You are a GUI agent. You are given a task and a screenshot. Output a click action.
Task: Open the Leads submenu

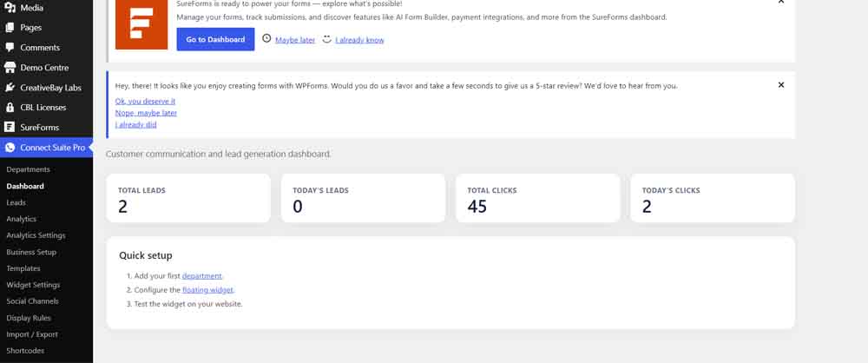pyautogui.click(x=16, y=203)
